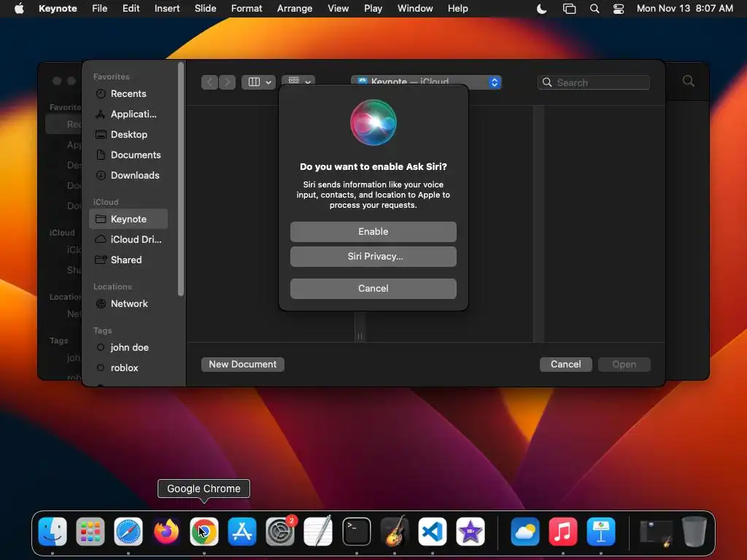This screenshot has height=560, width=747.
Task: Open the Help menu
Action: [x=458, y=8]
